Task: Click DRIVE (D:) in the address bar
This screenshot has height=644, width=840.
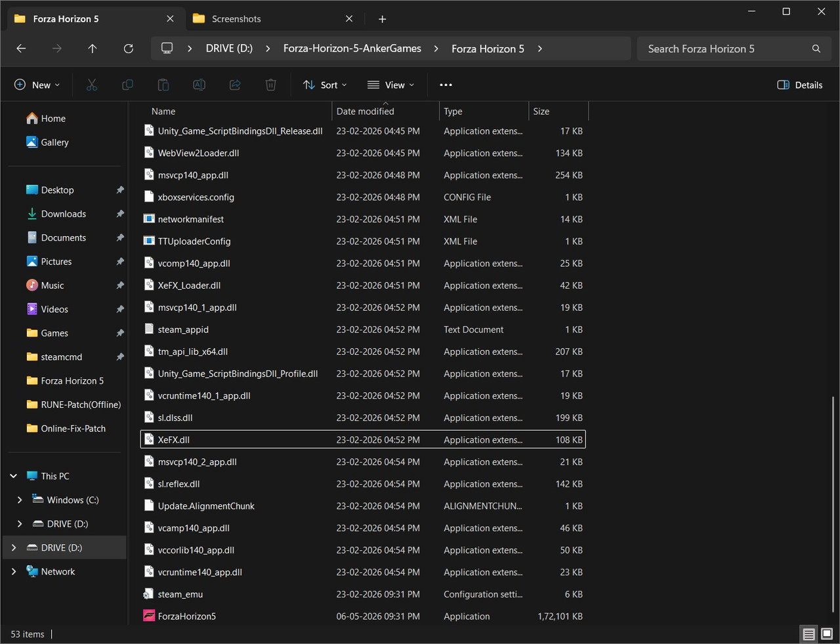Action: (x=229, y=49)
